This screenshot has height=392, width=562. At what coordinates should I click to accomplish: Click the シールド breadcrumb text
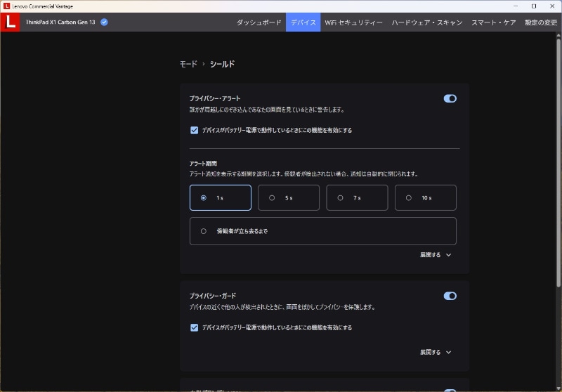[222, 64]
